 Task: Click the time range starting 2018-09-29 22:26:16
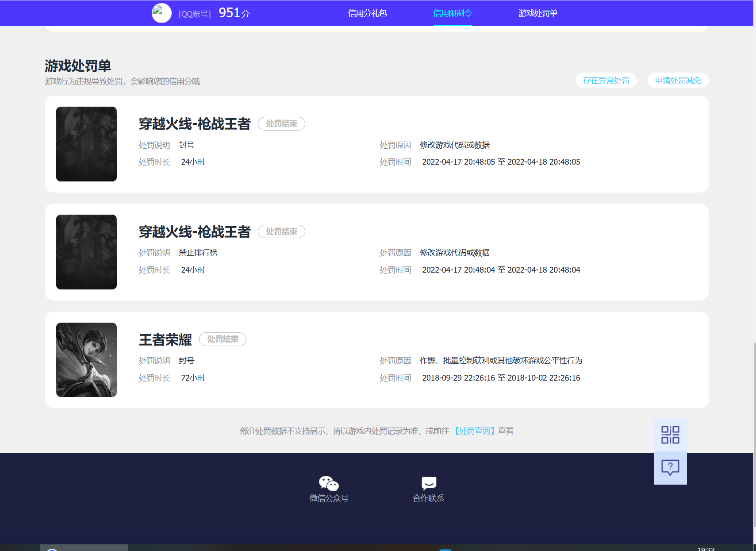click(501, 378)
